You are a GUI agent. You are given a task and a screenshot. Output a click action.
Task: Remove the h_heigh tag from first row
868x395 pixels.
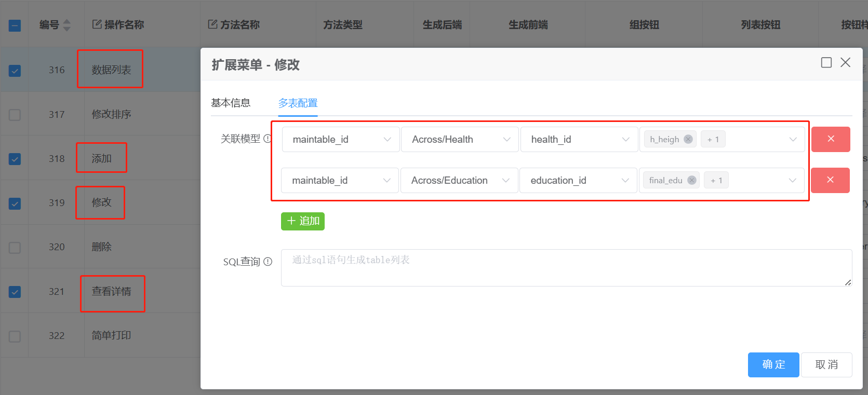688,139
